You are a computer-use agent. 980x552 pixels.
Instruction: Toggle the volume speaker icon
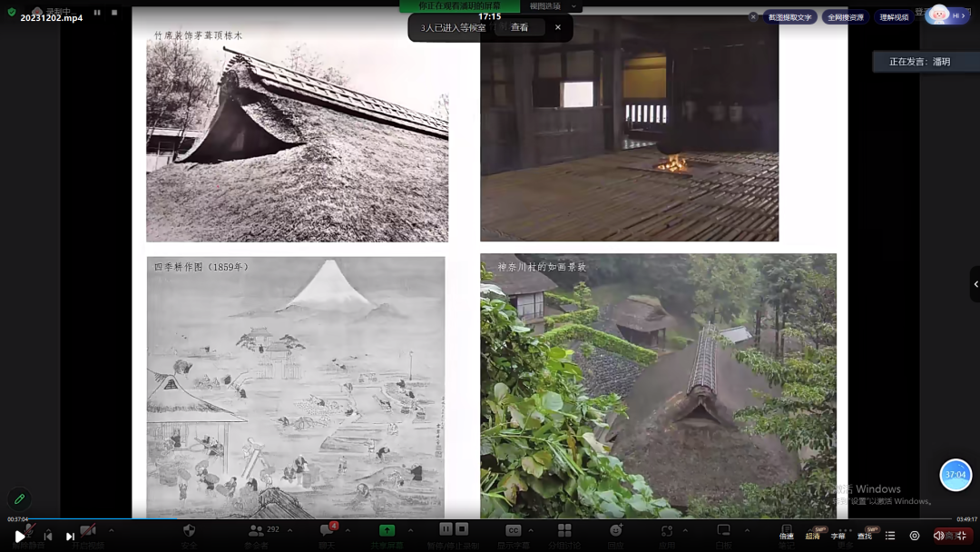click(x=939, y=536)
